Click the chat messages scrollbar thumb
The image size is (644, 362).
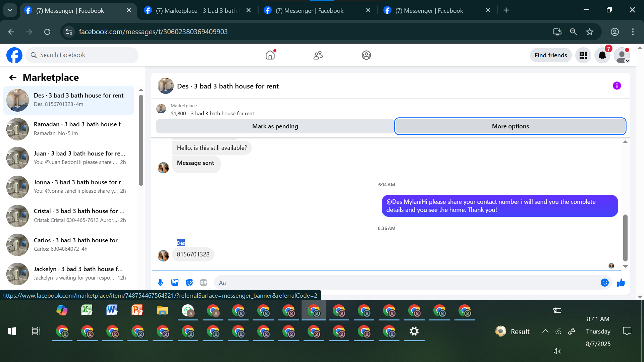(x=625, y=238)
